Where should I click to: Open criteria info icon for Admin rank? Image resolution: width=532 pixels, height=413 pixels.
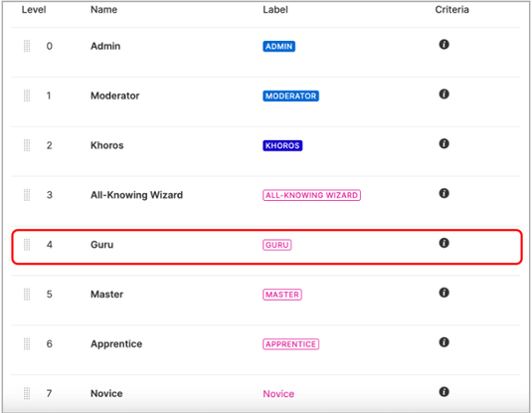(443, 44)
